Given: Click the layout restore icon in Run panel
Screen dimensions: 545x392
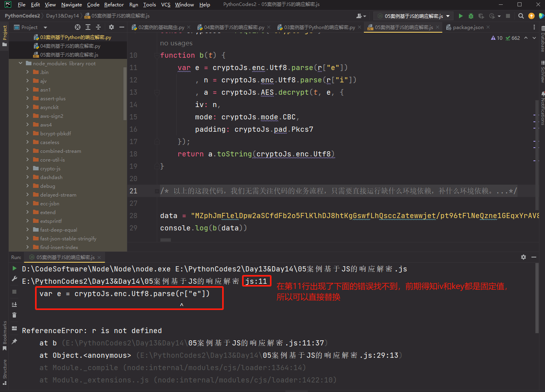Looking at the screenshot, I should click(14, 328).
